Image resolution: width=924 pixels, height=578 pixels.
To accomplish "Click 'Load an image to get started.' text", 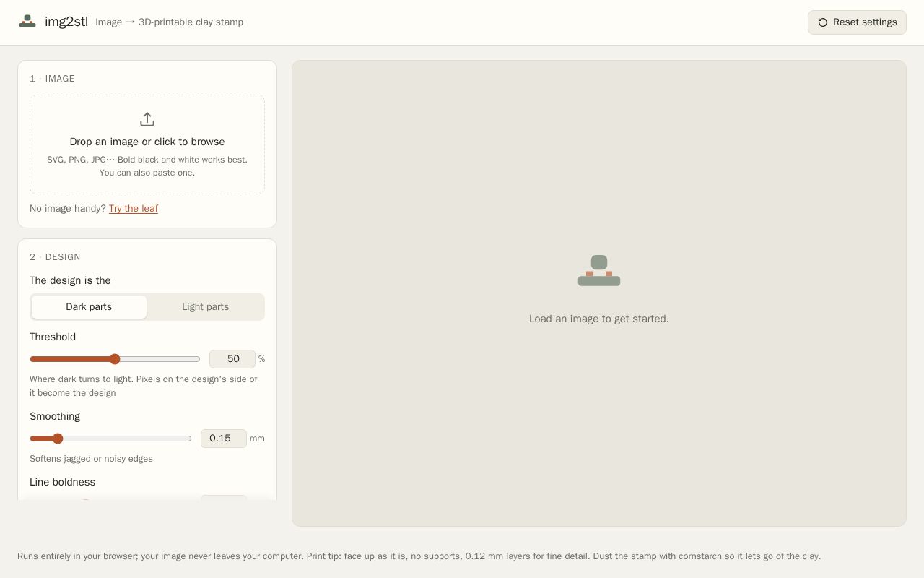I will [x=599, y=319].
